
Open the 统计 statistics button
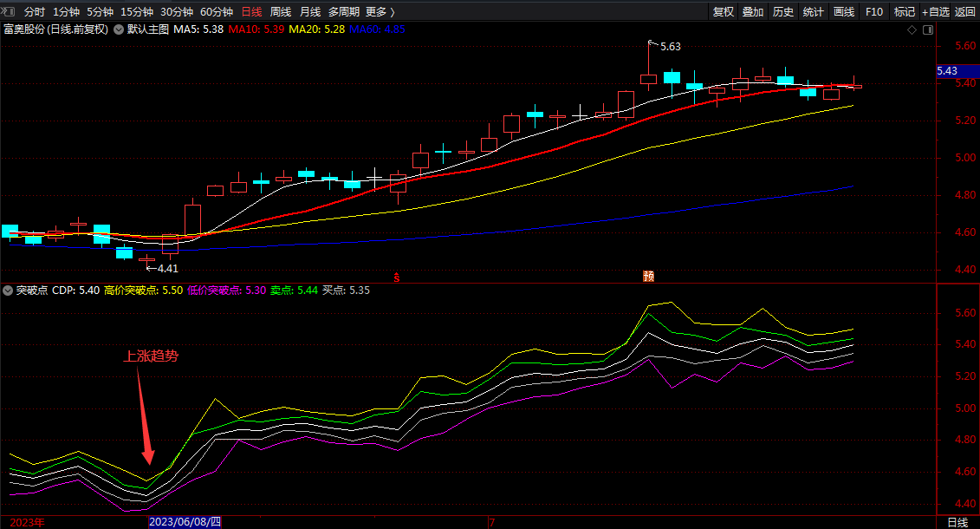(813, 12)
